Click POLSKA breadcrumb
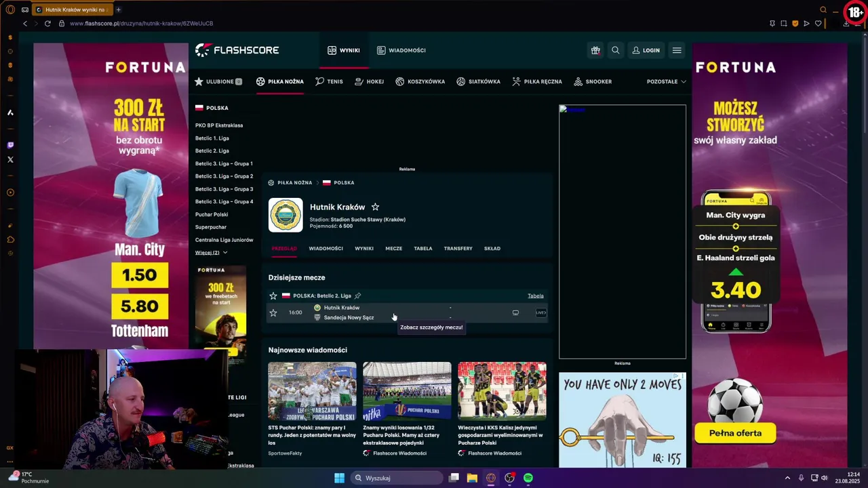The height and width of the screenshot is (488, 868). coord(344,183)
